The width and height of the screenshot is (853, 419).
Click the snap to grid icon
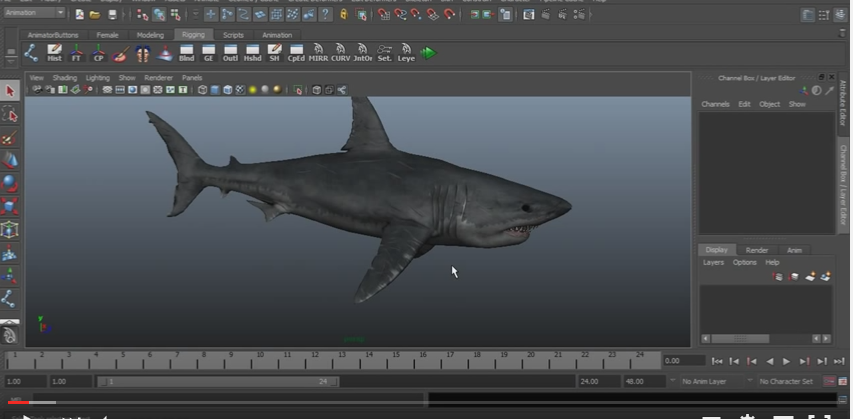coord(384,15)
